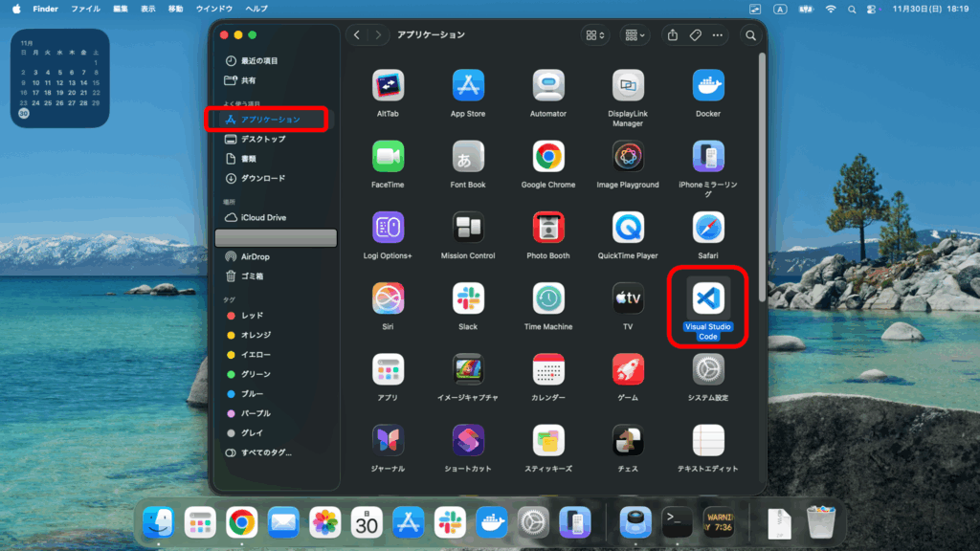Open the Time Machine application

tap(548, 298)
